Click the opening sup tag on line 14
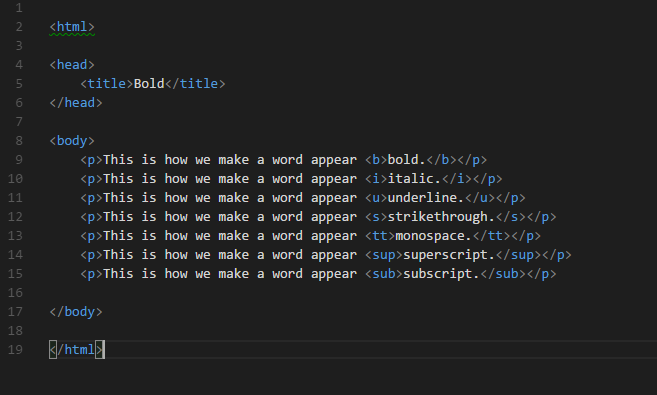Image resolution: width=657 pixels, height=395 pixels. click(x=384, y=255)
